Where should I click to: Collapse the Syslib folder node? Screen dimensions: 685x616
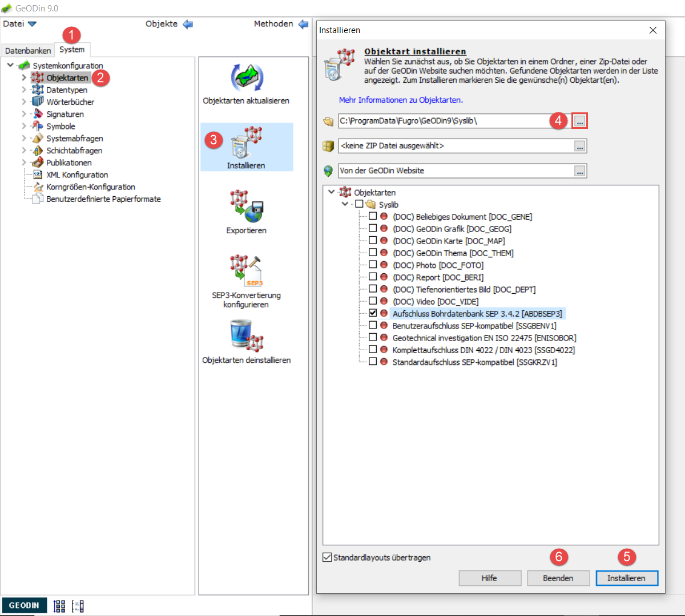coord(345,204)
